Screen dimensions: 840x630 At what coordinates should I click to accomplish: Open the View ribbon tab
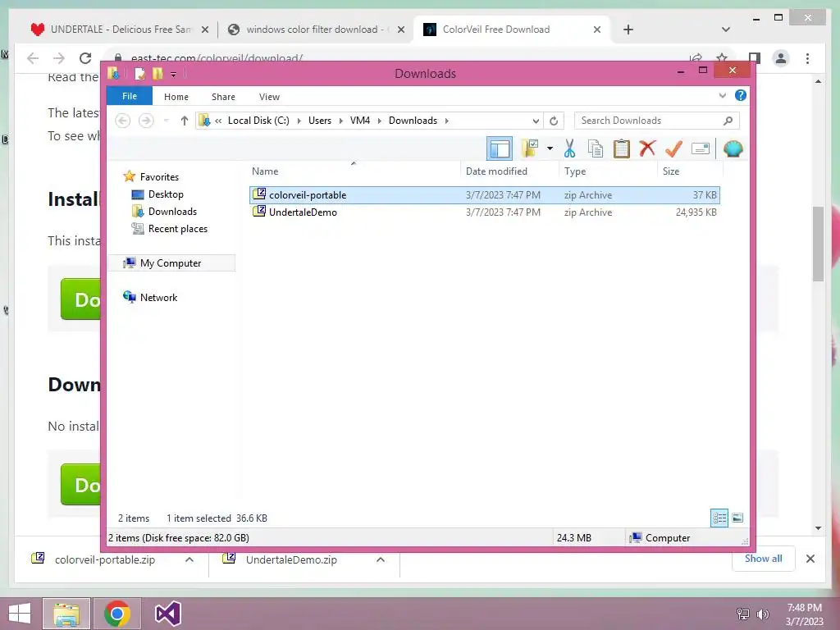coord(269,97)
